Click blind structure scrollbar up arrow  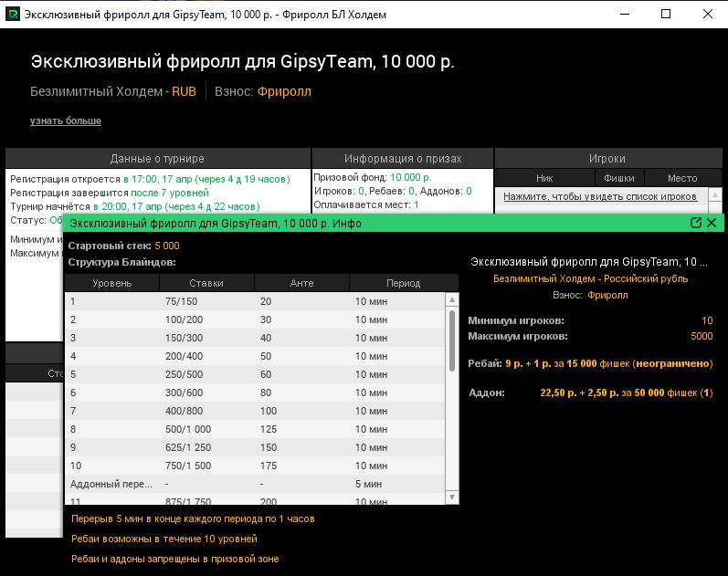[452, 299]
